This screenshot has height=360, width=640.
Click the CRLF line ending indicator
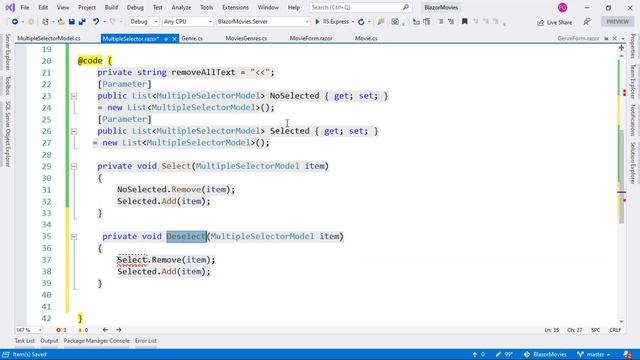click(x=615, y=330)
